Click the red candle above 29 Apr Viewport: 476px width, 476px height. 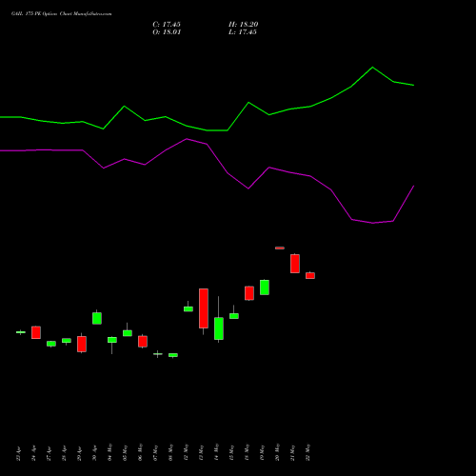tap(82, 344)
